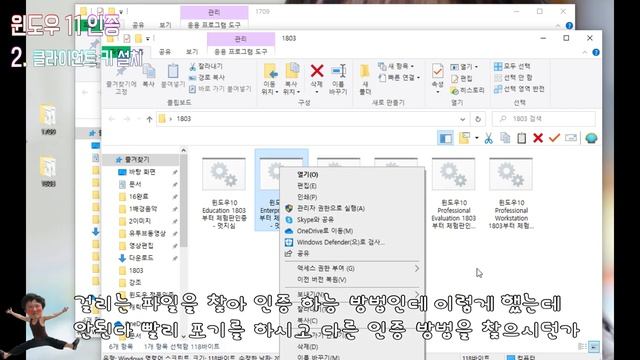Select Quick access (즐겨찾기) header in navigation pane

click(x=137, y=160)
